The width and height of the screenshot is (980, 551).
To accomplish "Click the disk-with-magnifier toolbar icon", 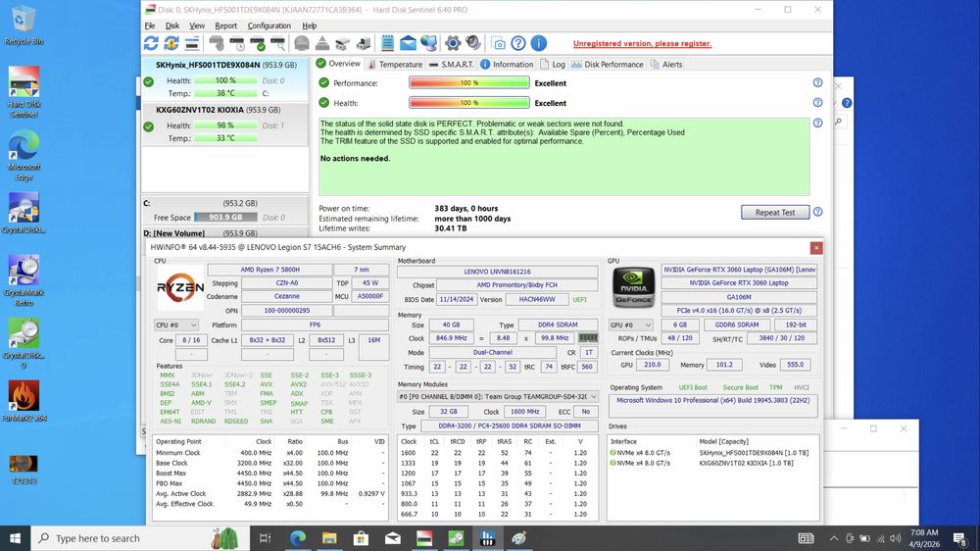I will (x=278, y=43).
